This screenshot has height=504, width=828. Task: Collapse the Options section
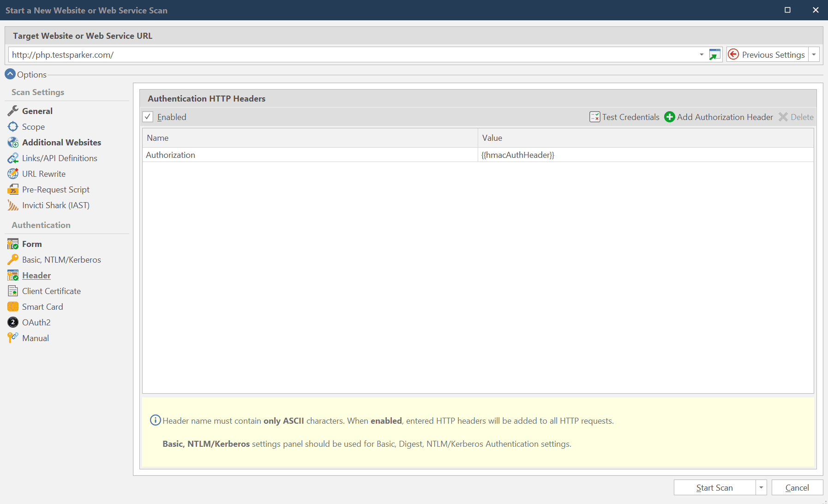point(10,74)
